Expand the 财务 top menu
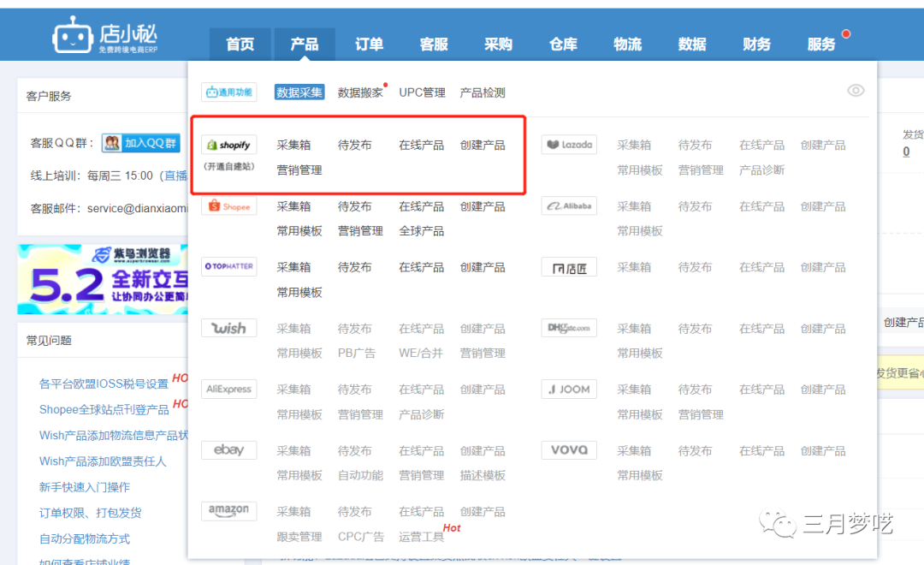924x565 pixels. [756, 45]
